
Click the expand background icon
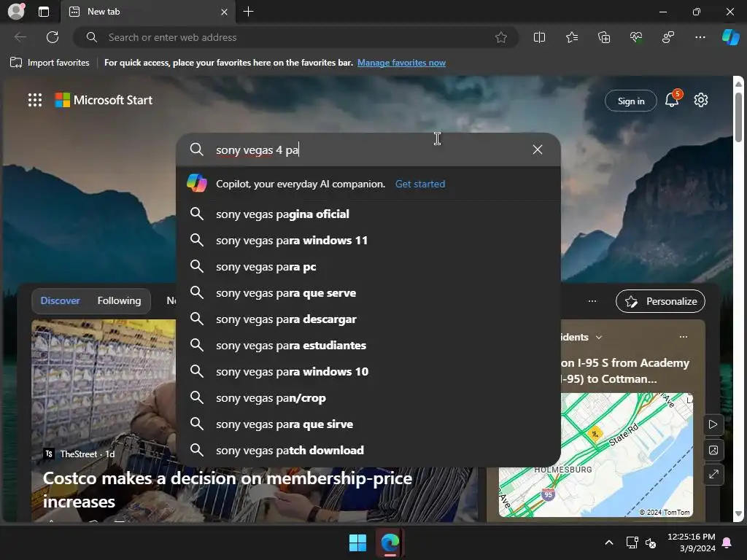coord(713,474)
